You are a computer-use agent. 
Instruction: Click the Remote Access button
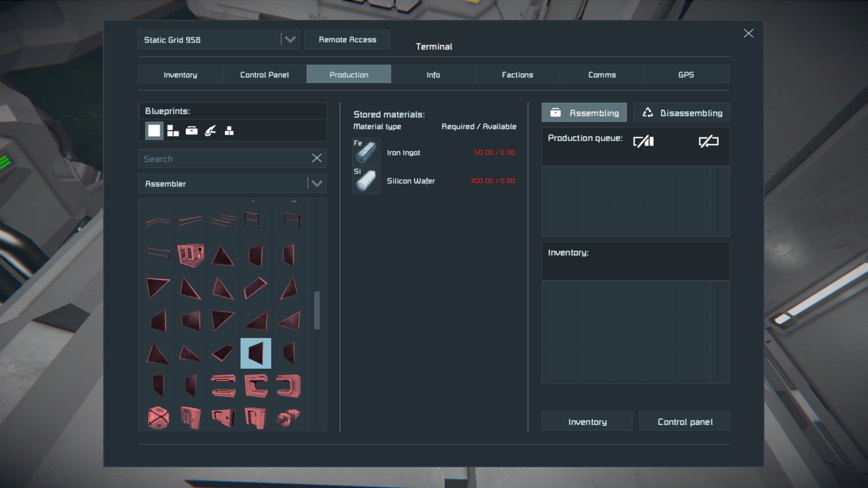coord(347,39)
